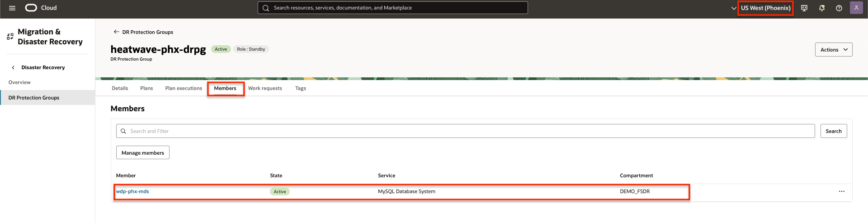Viewport: 868px width, 223px height.
Task: Click the Disaster Recovery sidebar heading
Action: point(43,67)
